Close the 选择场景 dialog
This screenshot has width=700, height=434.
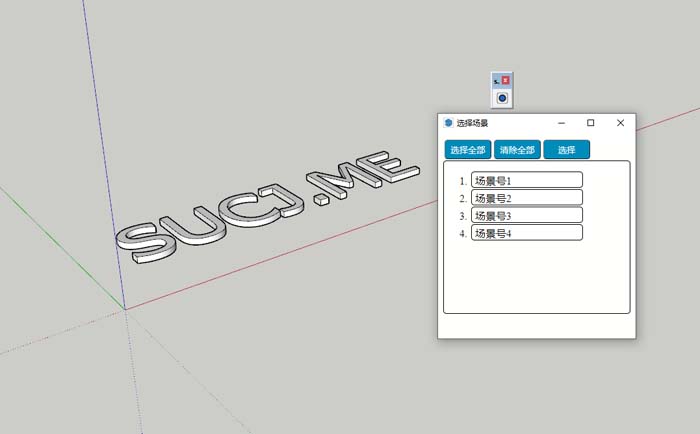[620, 123]
